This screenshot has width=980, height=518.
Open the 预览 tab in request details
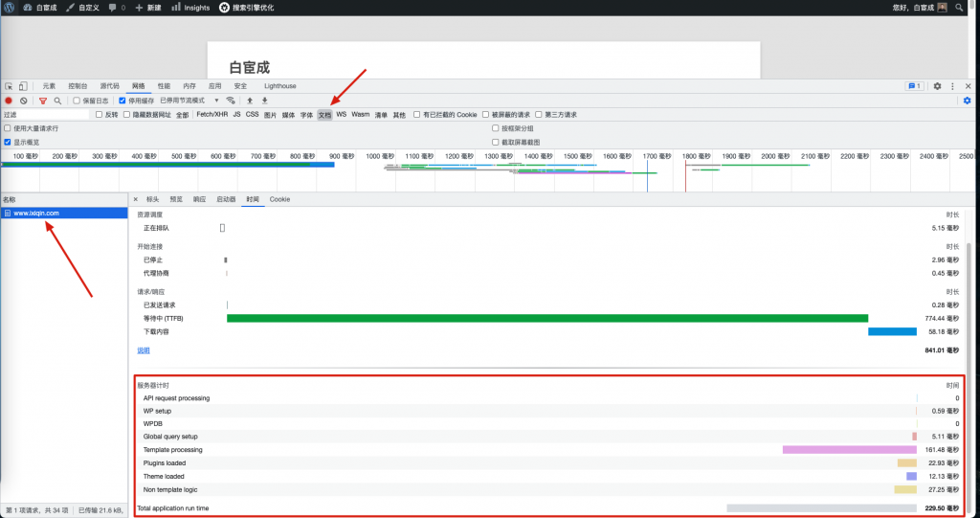pos(176,199)
